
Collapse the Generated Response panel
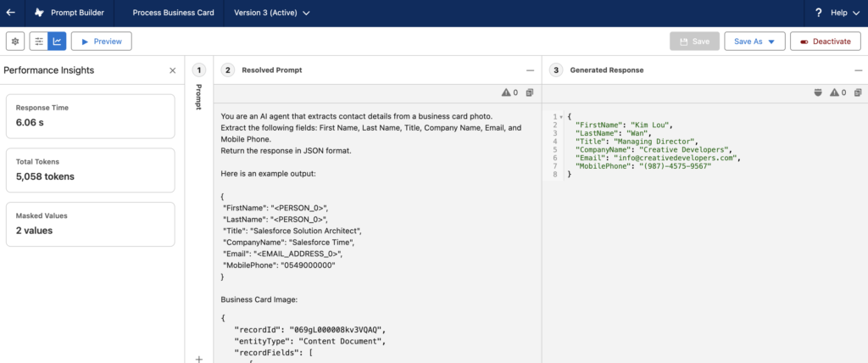pyautogui.click(x=858, y=70)
